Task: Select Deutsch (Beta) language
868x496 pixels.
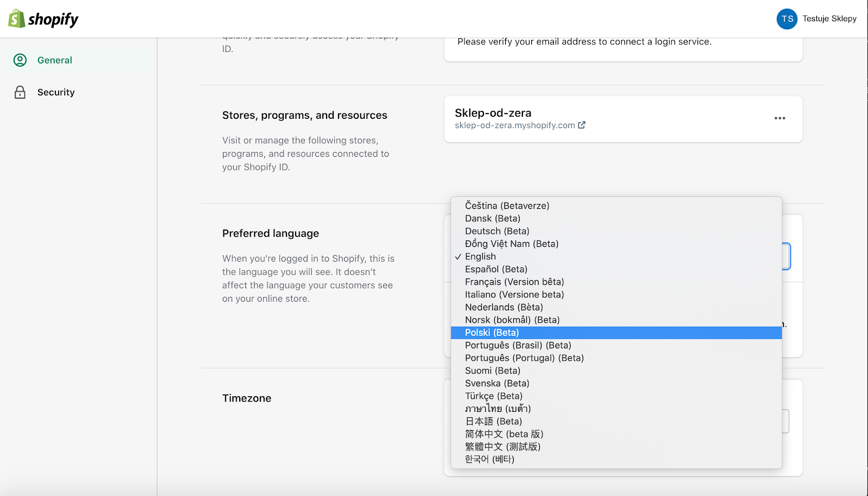Action: coord(616,231)
